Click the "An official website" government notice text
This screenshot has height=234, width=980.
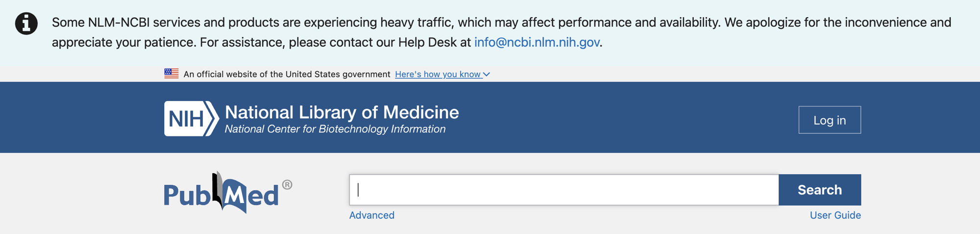(287, 74)
